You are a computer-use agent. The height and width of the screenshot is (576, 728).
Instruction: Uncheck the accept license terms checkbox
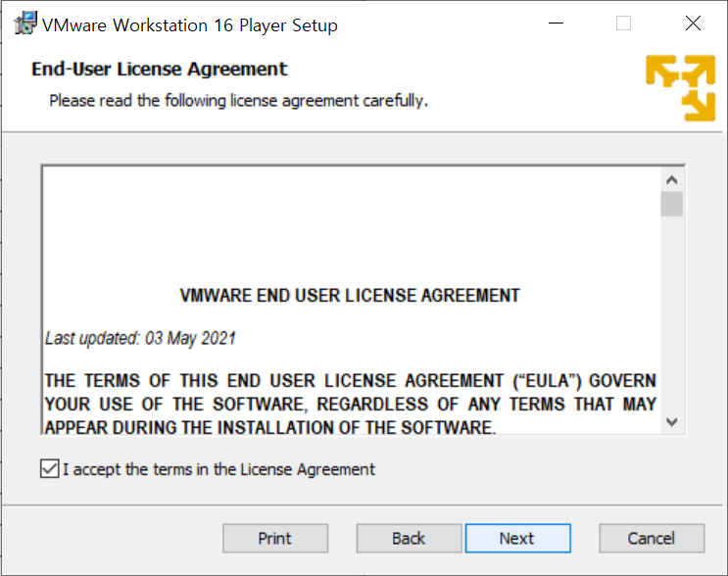50,469
